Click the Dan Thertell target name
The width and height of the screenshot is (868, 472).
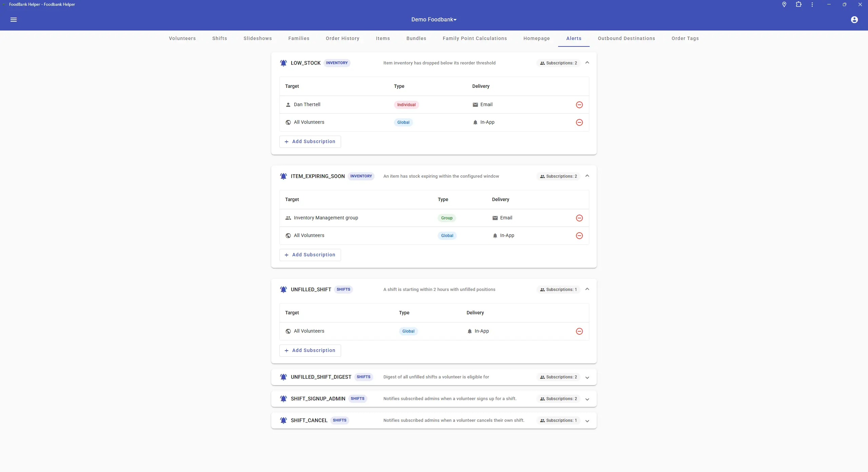[307, 104]
